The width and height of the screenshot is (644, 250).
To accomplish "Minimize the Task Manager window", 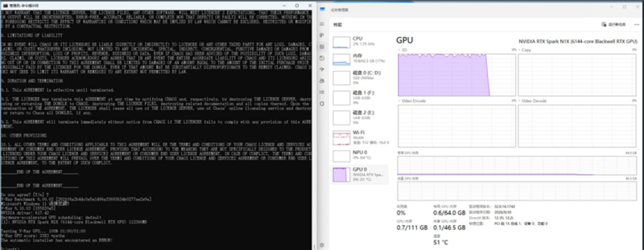I will (x=611, y=7).
